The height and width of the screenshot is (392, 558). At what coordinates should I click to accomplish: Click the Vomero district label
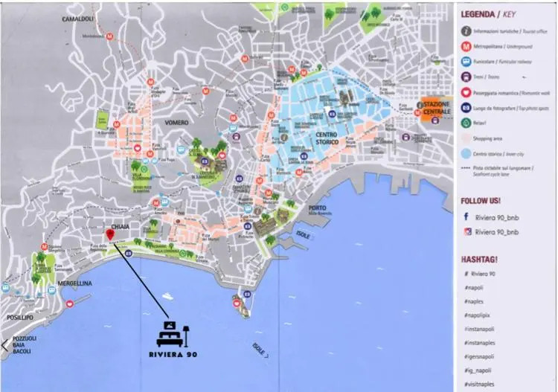pyautogui.click(x=179, y=122)
